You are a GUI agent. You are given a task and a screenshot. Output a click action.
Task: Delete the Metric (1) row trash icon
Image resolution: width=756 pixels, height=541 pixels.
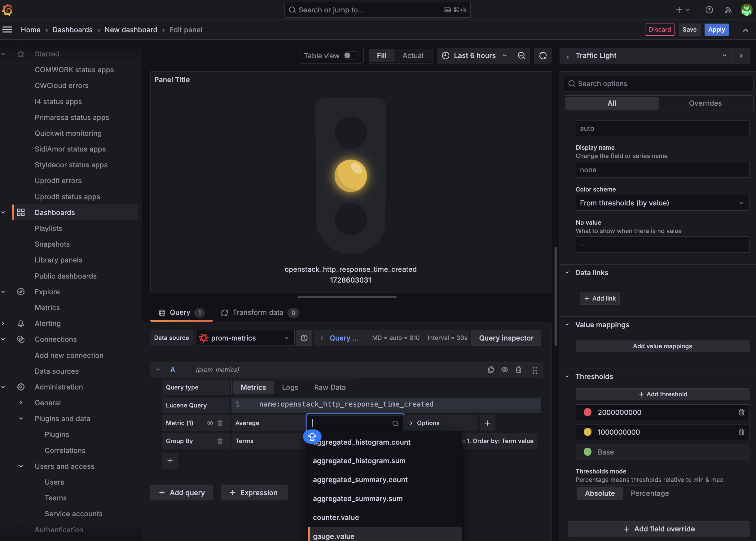tap(220, 423)
